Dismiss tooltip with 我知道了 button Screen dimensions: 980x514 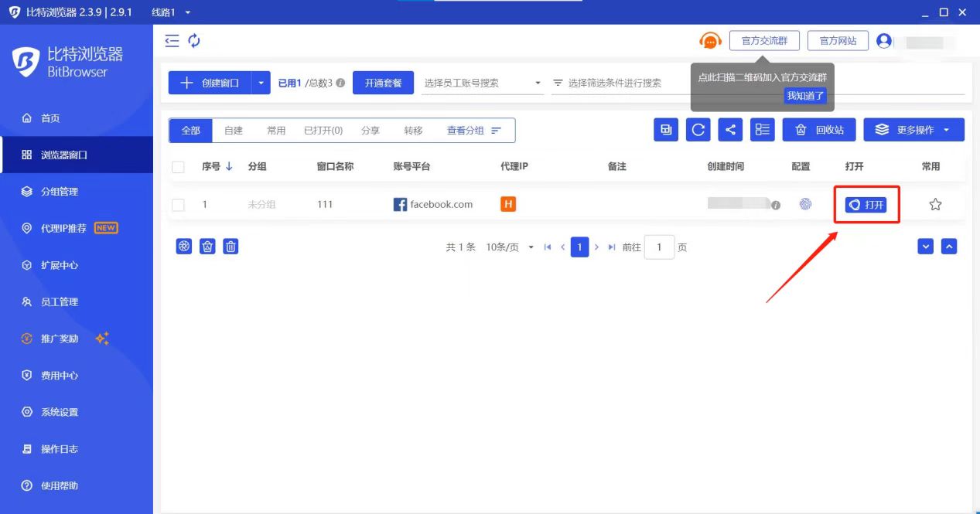[x=805, y=96]
